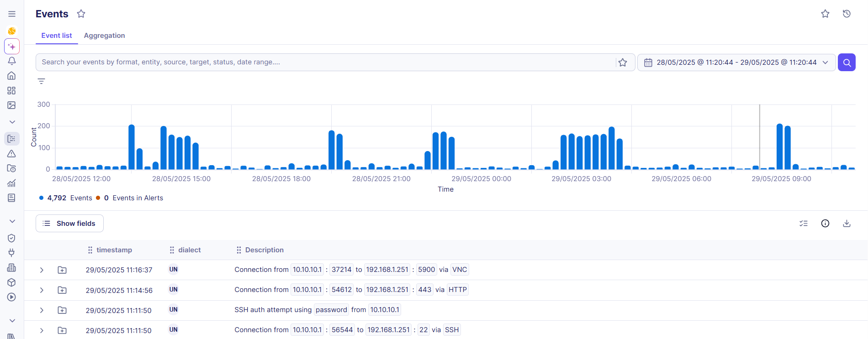Run the search with magnifier button
Screen dimensions: 868x339
[847, 63]
